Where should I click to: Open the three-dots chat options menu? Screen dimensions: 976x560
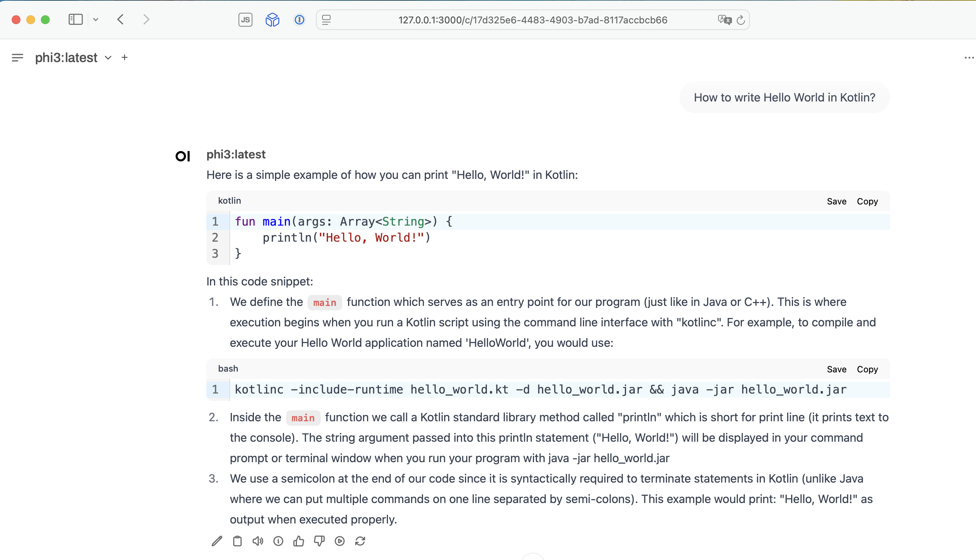tap(969, 58)
